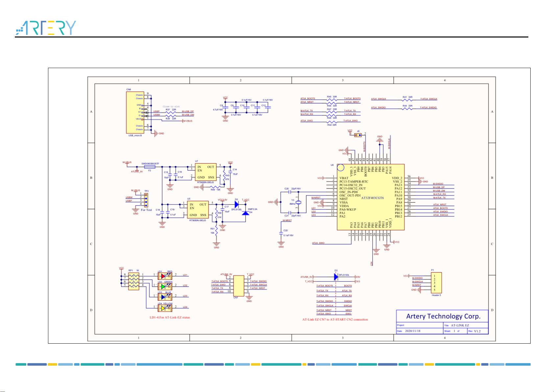Click the 'M-USB_DP' net label beside R37
554x392 pixels.
point(188,111)
